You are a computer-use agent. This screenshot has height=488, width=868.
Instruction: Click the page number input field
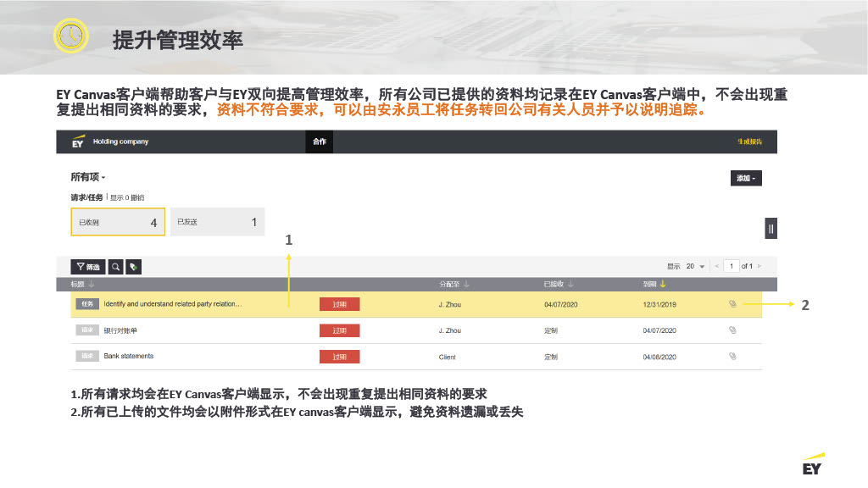(x=729, y=266)
